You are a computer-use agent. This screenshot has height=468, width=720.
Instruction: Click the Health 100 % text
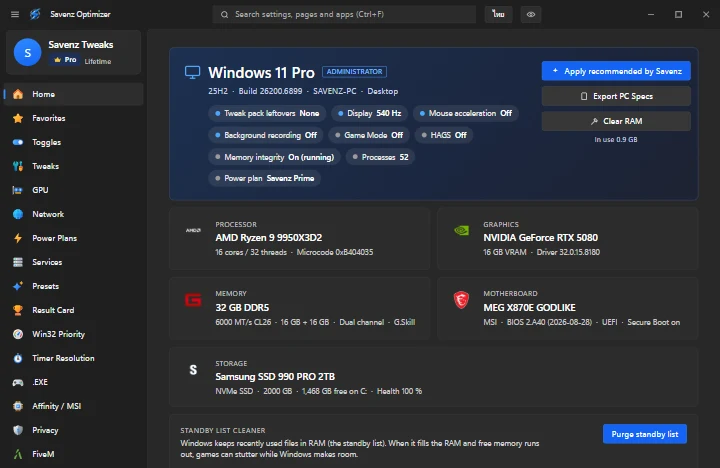pos(399,391)
